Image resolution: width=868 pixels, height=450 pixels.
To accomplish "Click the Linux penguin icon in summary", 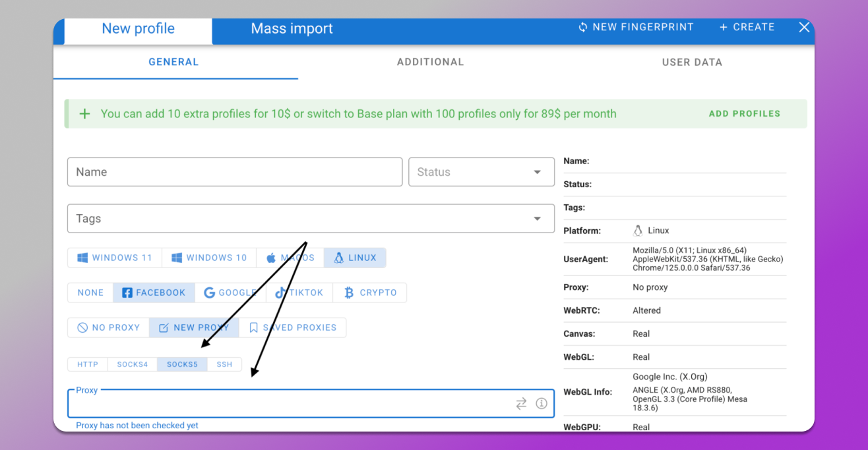I will 638,231.
